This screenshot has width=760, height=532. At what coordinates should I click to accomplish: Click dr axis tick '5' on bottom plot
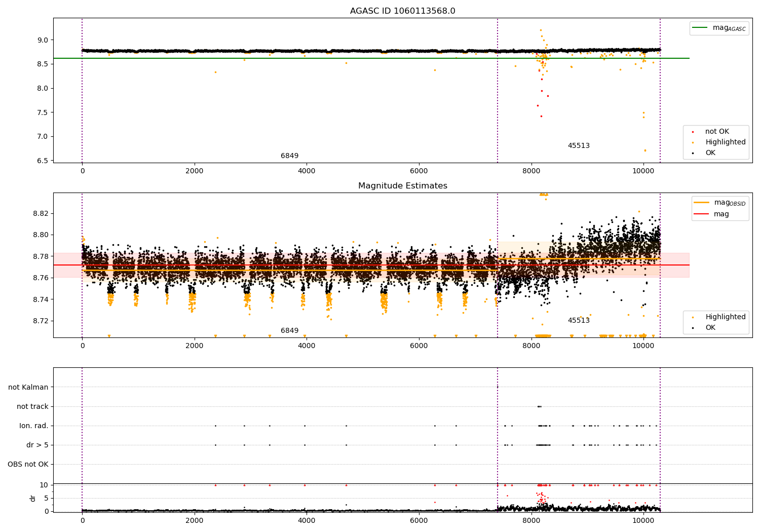click(46, 498)
